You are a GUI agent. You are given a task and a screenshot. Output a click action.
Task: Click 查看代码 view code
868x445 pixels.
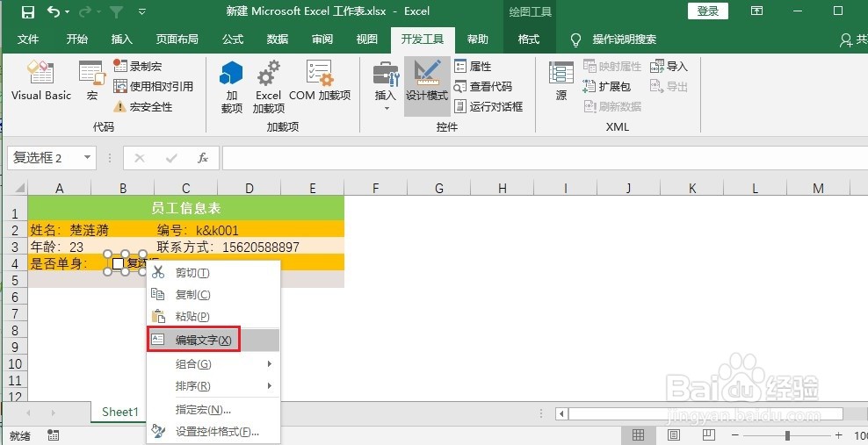(482, 86)
